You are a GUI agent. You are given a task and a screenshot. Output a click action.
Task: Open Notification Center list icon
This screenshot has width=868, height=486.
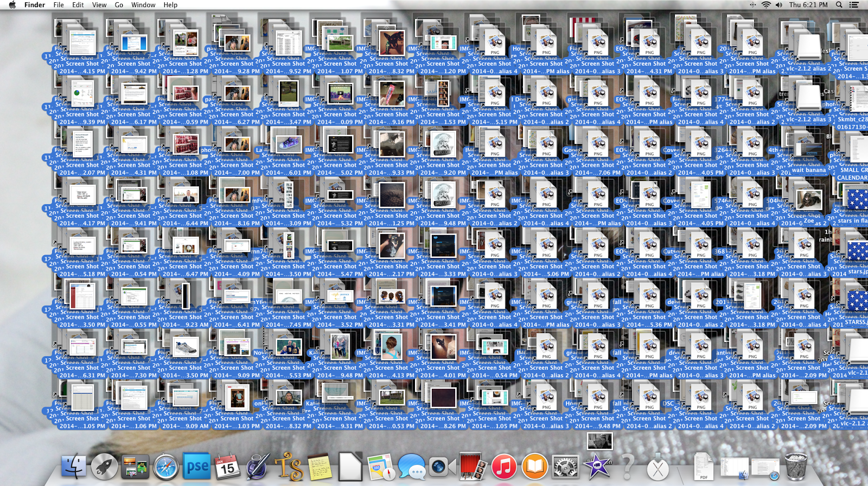coord(854,5)
